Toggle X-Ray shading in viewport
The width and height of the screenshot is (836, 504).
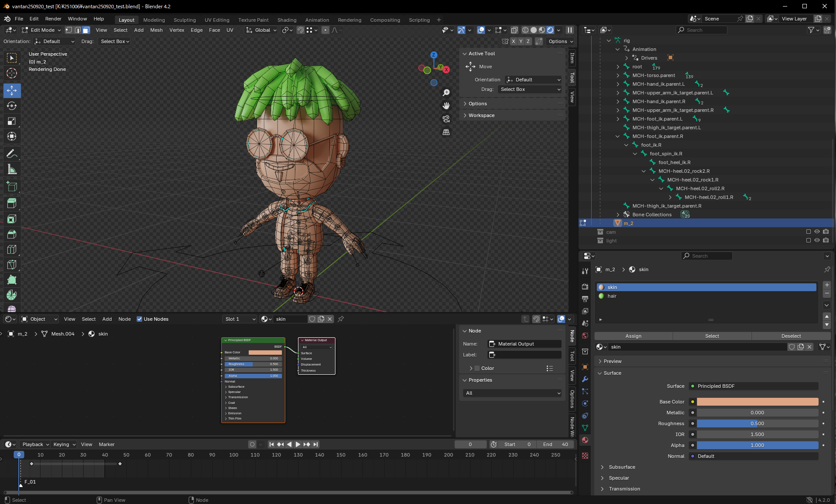(x=514, y=30)
